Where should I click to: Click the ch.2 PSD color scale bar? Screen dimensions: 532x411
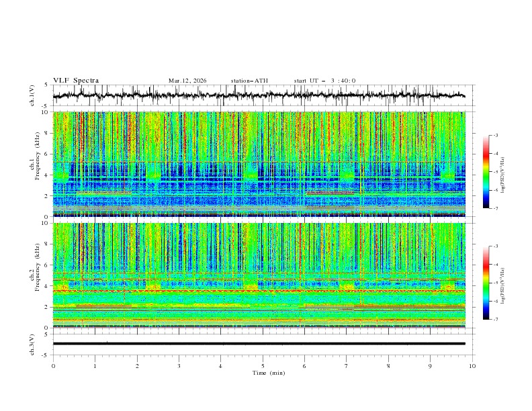pyautogui.click(x=486, y=283)
